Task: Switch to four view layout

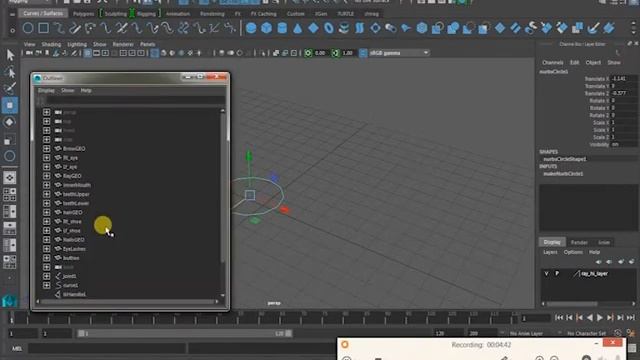Action: pos(10,194)
